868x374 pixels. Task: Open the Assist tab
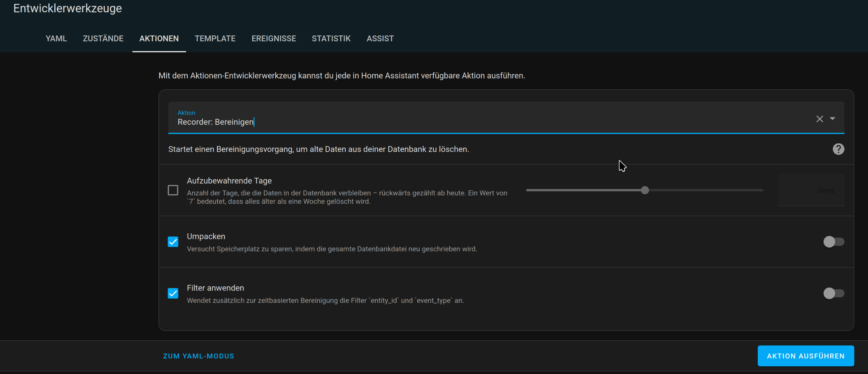pyautogui.click(x=380, y=39)
